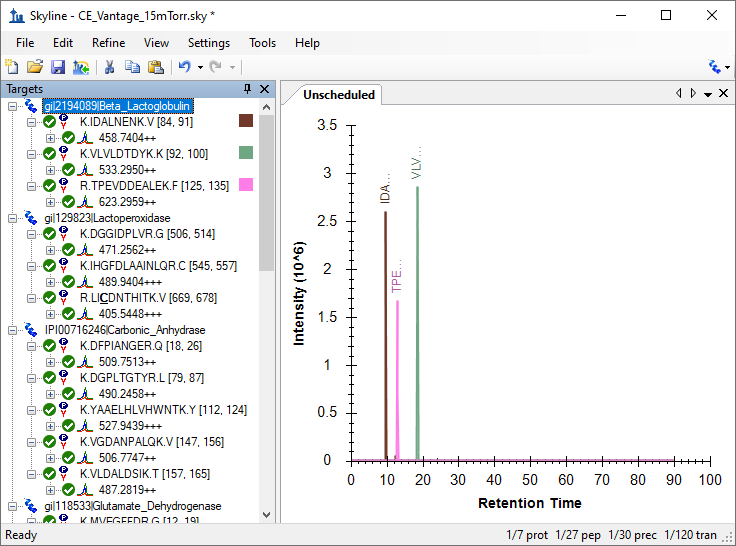This screenshot has height=546, width=736.
Task: Click the Undo arrow icon
Action: 184,67
